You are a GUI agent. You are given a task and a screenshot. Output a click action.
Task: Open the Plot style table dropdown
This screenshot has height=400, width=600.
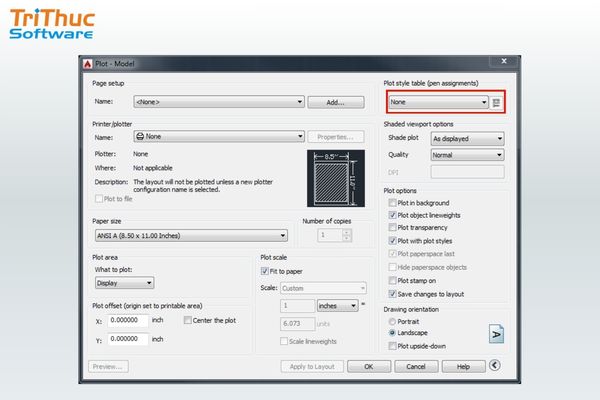tap(439, 102)
